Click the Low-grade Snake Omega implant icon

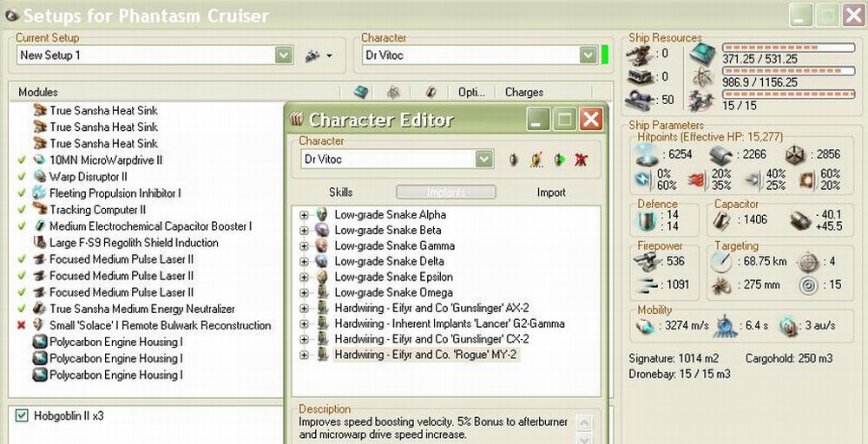pyautogui.click(x=322, y=292)
